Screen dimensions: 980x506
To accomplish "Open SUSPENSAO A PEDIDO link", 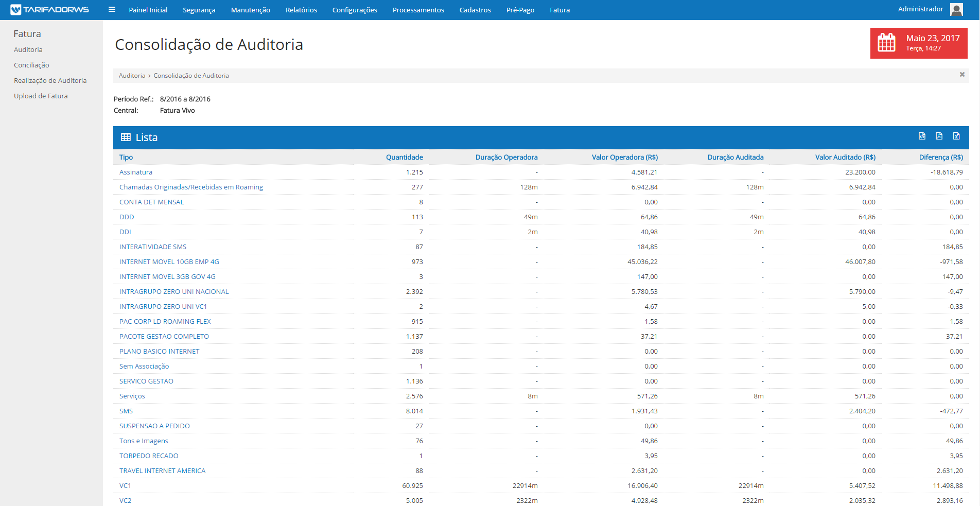I will tap(154, 426).
